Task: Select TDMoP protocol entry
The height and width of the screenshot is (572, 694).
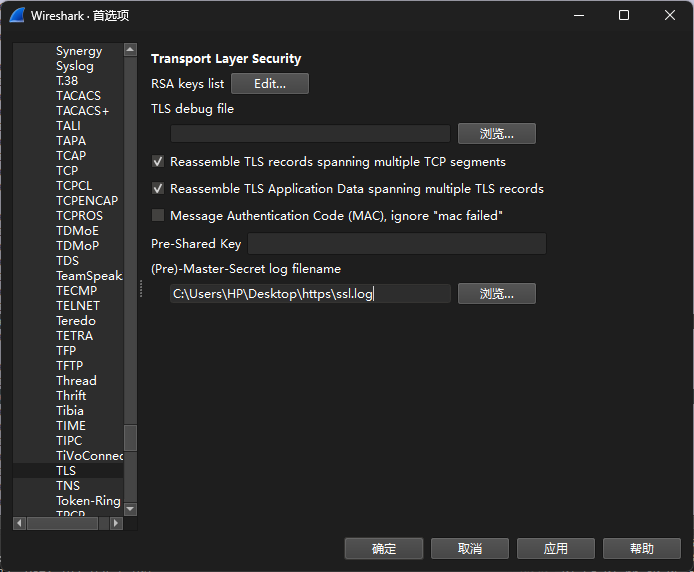Action: click(x=77, y=246)
